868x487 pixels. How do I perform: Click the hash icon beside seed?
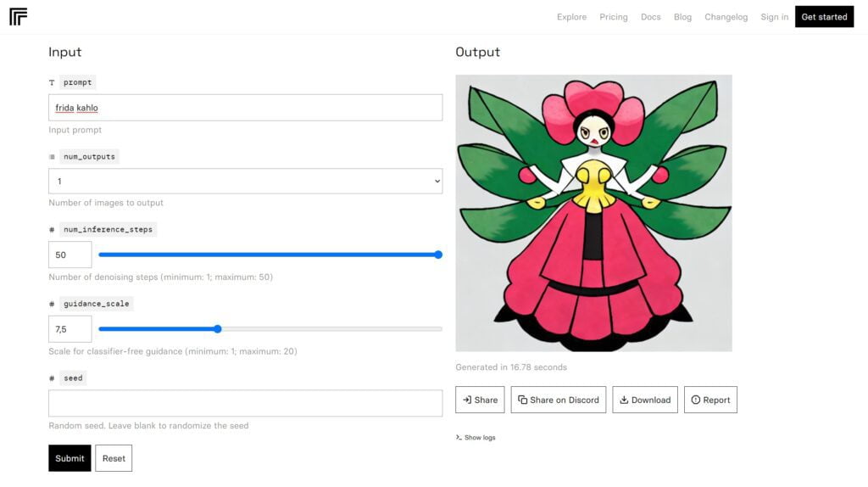pos(52,378)
